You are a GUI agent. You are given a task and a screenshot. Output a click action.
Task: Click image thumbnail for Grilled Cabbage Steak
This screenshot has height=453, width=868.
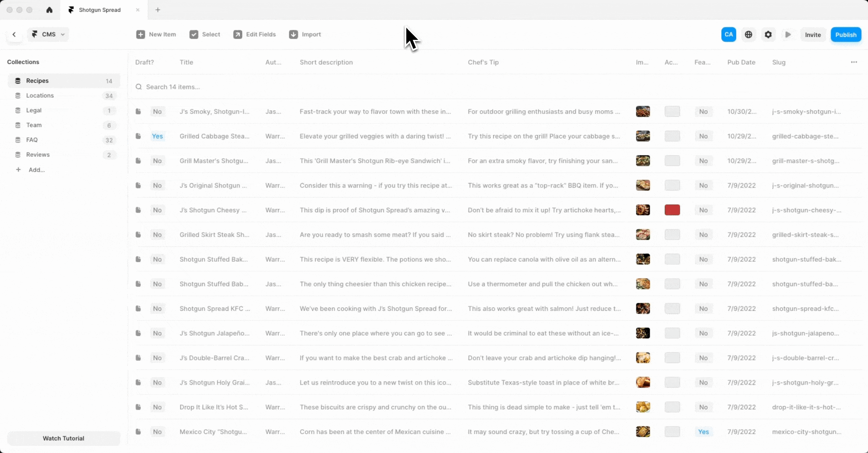coord(643,136)
